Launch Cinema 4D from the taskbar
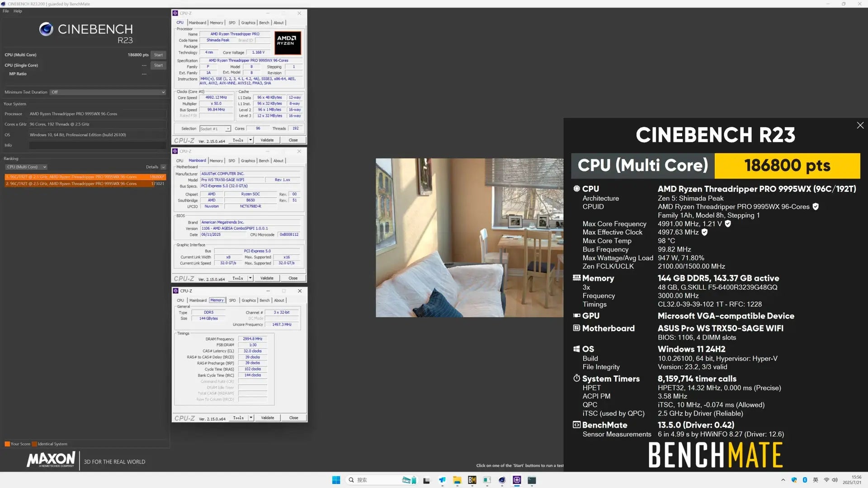 (x=502, y=480)
